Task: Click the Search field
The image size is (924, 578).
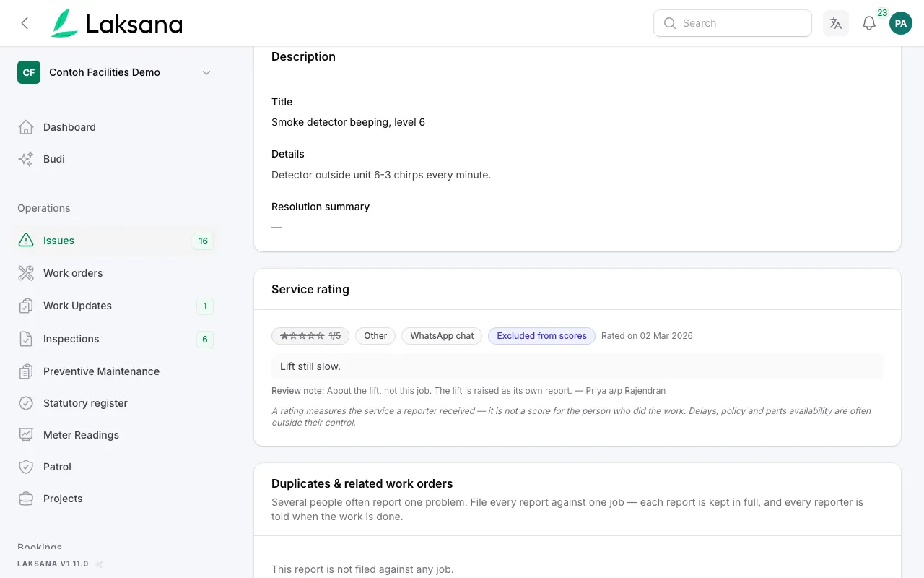Action: pyautogui.click(x=733, y=23)
